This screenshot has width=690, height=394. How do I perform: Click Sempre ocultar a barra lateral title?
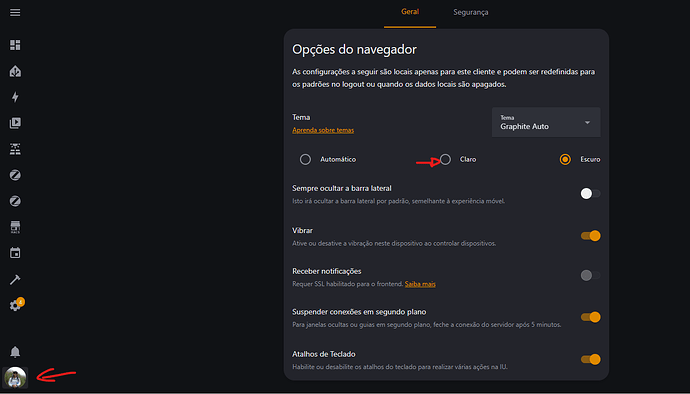click(342, 188)
